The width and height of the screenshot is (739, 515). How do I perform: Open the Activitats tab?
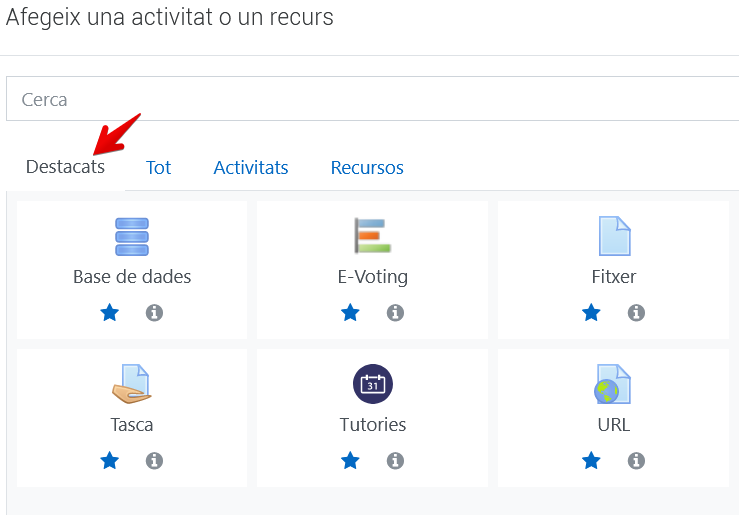coord(251,168)
